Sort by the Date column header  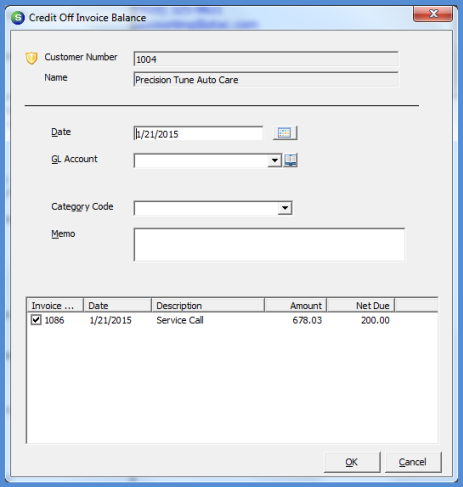click(117, 305)
